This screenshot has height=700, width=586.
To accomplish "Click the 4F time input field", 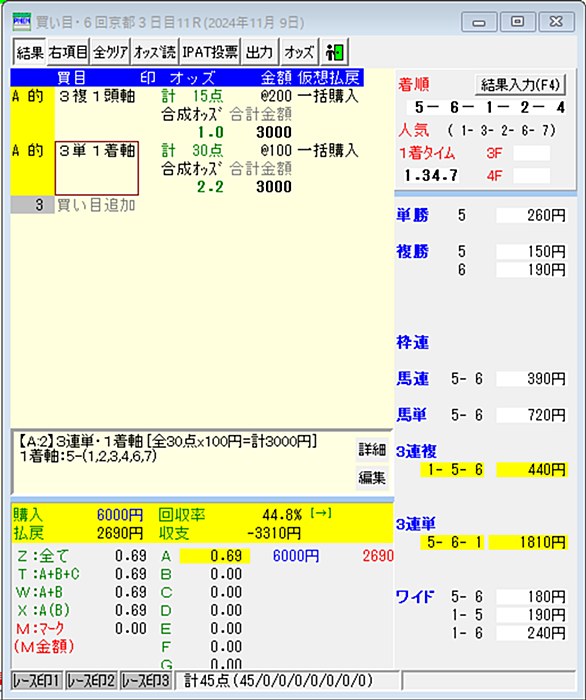I will tap(532, 175).
